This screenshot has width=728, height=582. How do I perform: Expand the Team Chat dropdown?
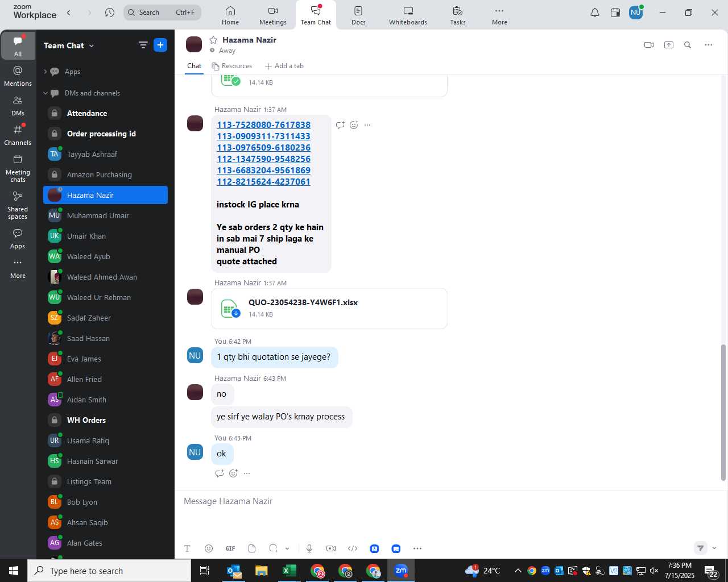(92, 45)
